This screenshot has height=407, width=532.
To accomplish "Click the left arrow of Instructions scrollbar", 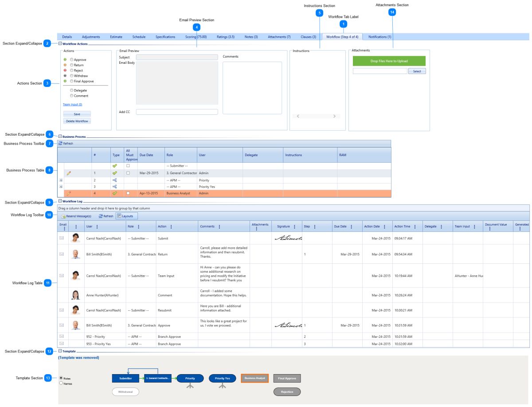I will coord(298,116).
